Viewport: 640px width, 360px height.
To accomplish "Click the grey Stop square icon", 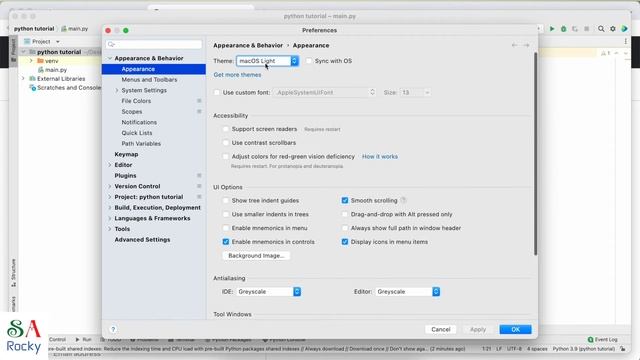I will [x=587, y=29].
